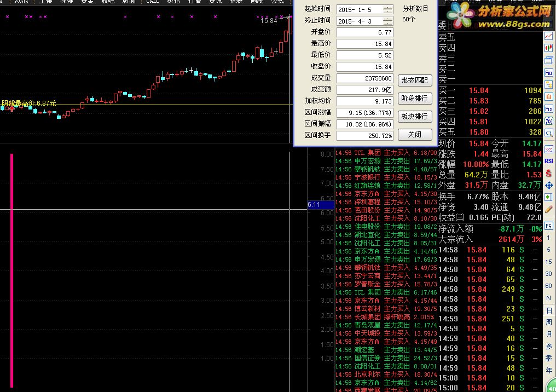
Task: Click the wave indicator chart icon
Action: point(548,149)
